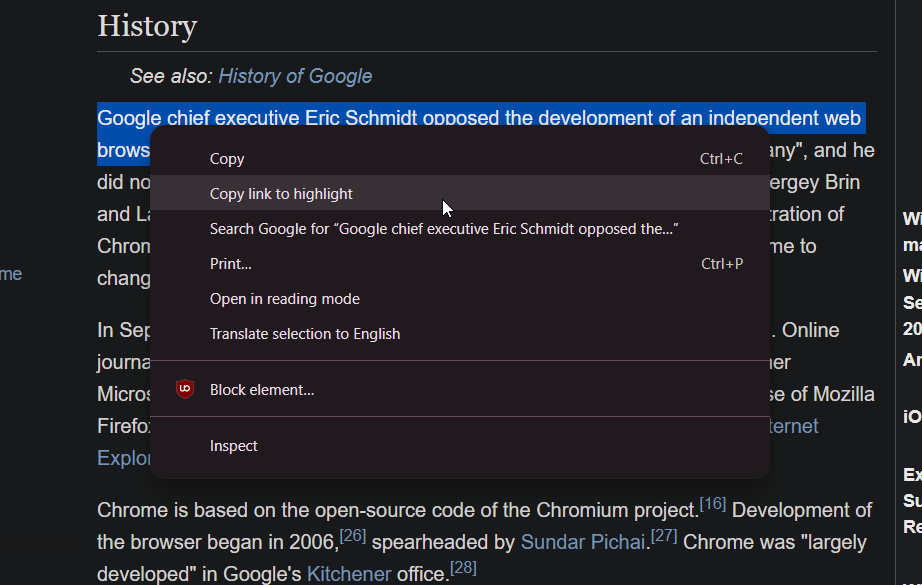This screenshot has width=922, height=585.
Task: Click citation reference [26]
Action: (353, 536)
